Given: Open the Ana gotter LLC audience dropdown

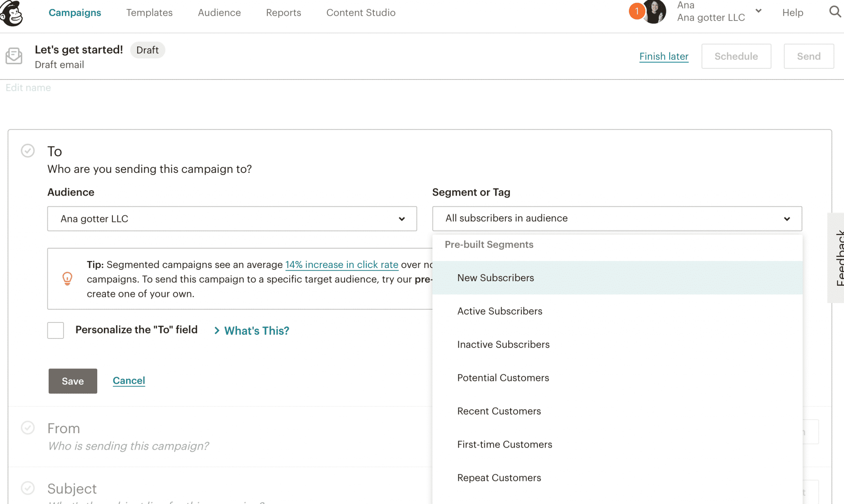Looking at the screenshot, I should click(232, 219).
